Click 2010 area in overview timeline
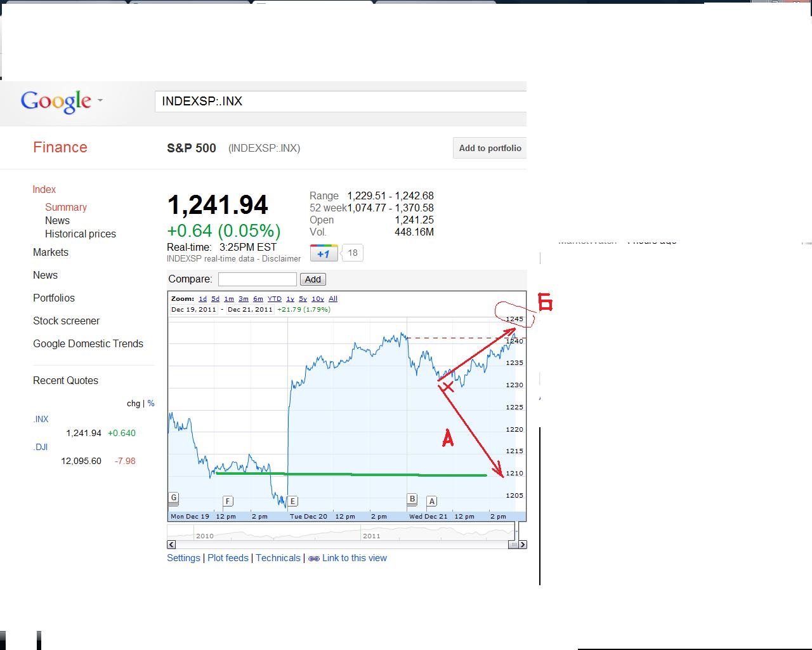 205,536
